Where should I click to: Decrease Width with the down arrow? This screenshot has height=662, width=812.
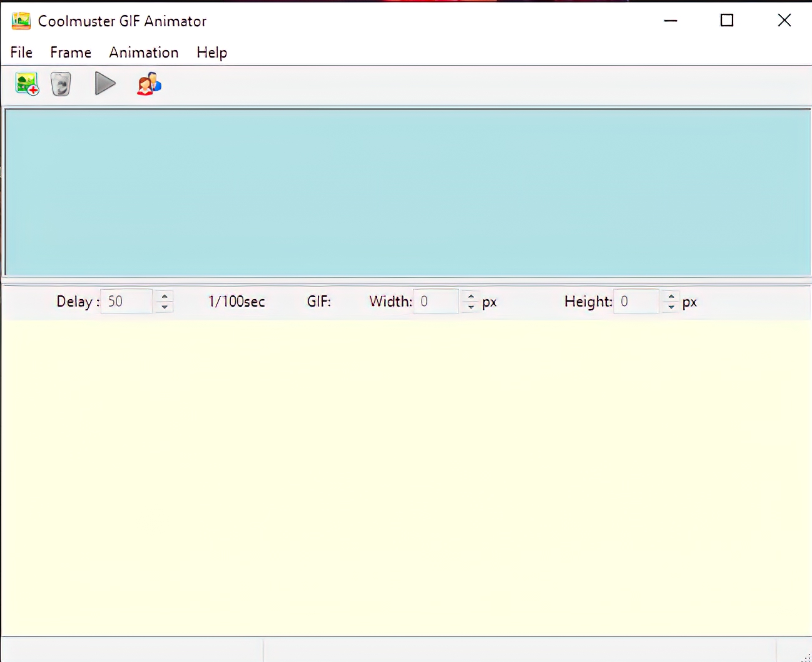pos(471,307)
